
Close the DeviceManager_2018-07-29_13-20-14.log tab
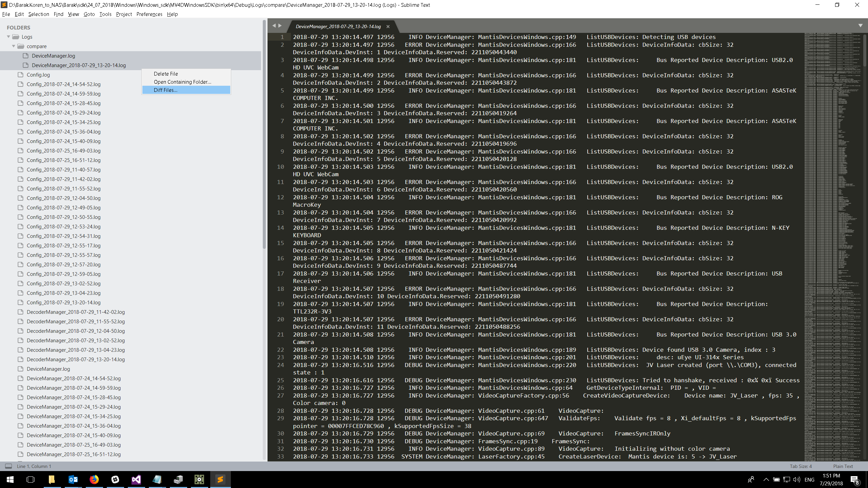(388, 26)
